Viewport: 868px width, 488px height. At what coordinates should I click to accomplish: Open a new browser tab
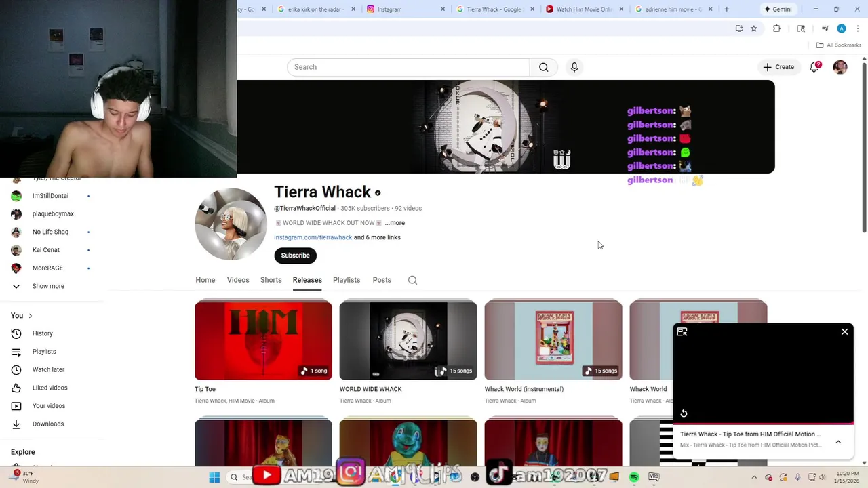pyautogui.click(x=726, y=9)
